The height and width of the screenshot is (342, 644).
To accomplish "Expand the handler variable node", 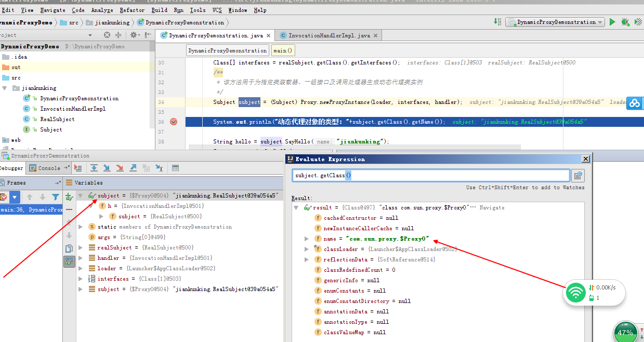I will coord(81,258).
